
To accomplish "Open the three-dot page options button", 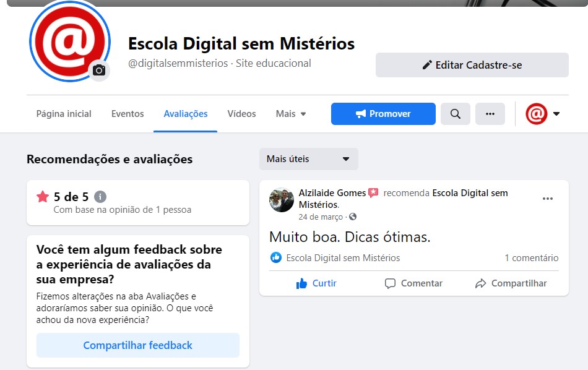I will 490,114.
